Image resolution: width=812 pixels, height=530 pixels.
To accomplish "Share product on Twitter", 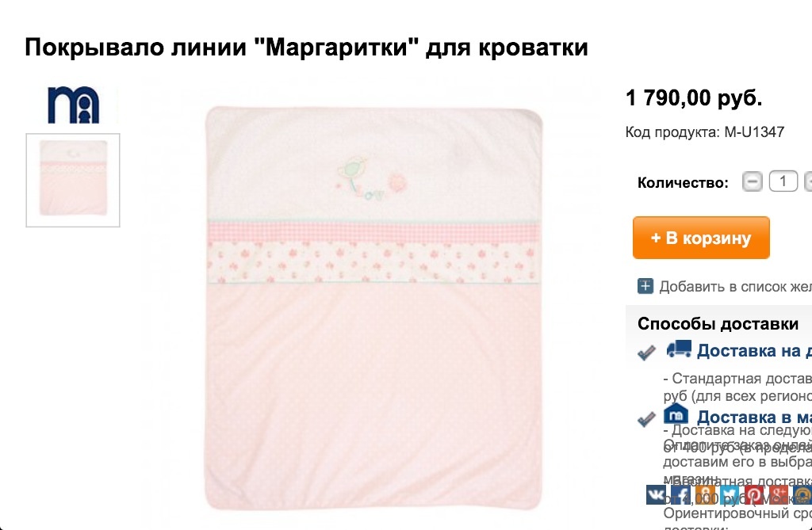I will (x=730, y=494).
